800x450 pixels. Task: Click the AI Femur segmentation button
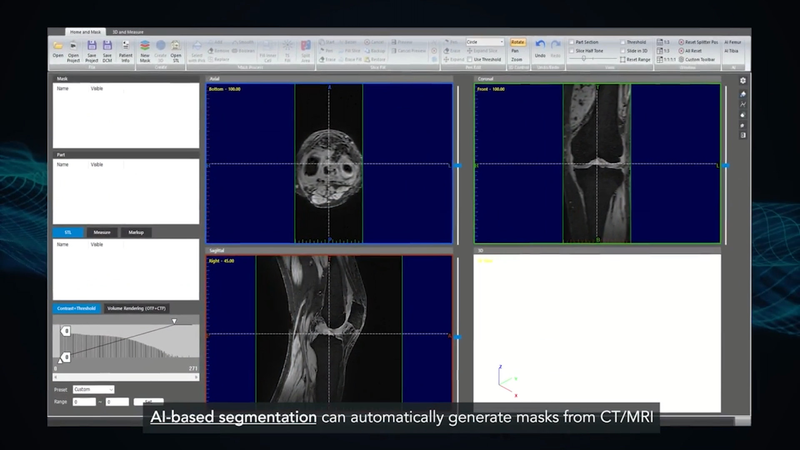732,42
